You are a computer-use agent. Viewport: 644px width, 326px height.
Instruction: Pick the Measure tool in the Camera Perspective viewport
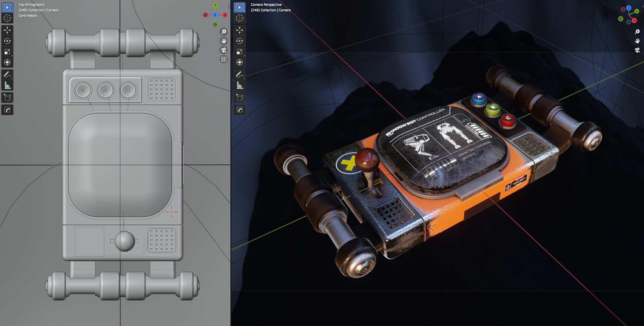tap(239, 86)
